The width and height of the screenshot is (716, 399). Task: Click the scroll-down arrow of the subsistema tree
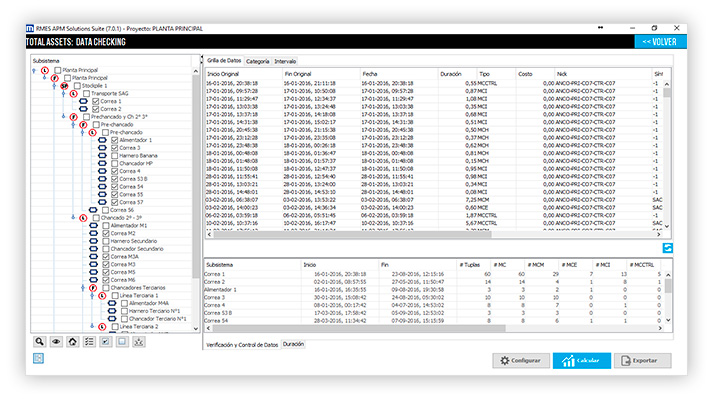(x=196, y=328)
